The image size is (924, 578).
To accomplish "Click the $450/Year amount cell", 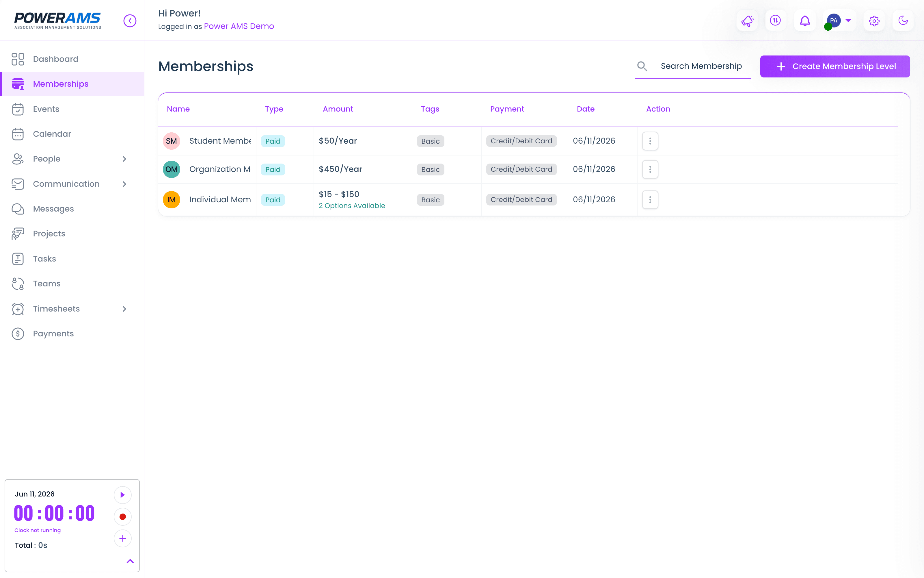I will (x=340, y=169).
